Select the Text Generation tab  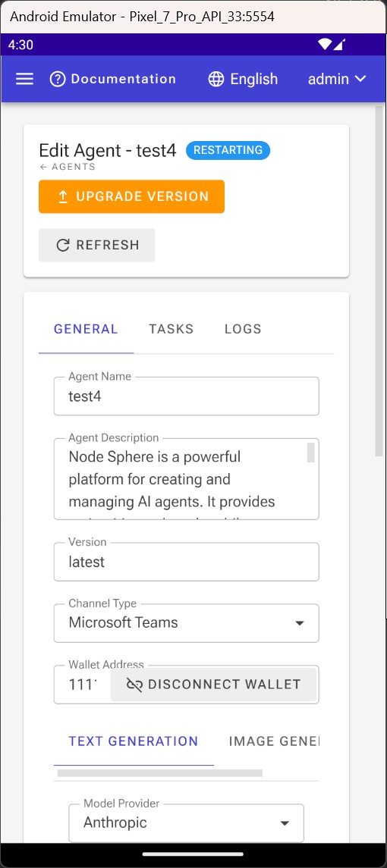point(134,741)
